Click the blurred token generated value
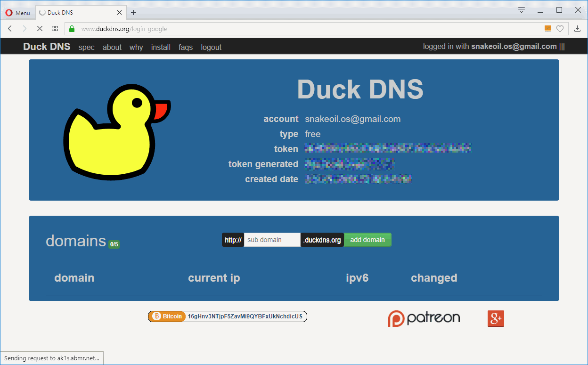The height and width of the screenshot is (365, 588). (x=349, y=164)
